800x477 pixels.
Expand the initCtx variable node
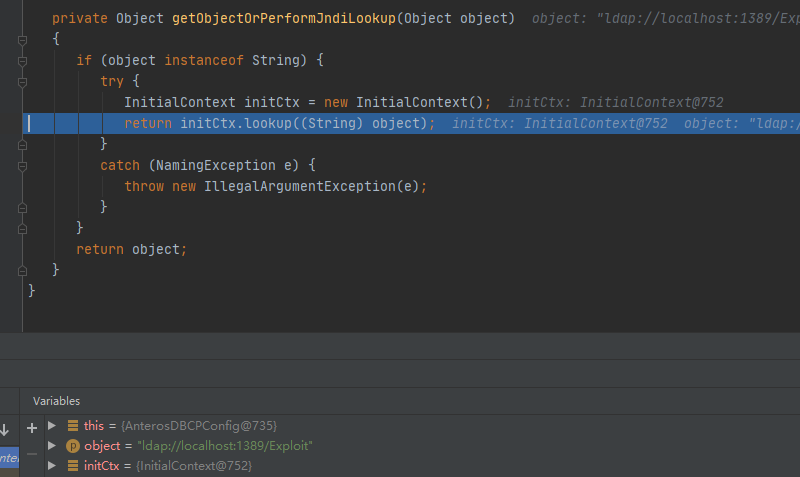[52, 466]
